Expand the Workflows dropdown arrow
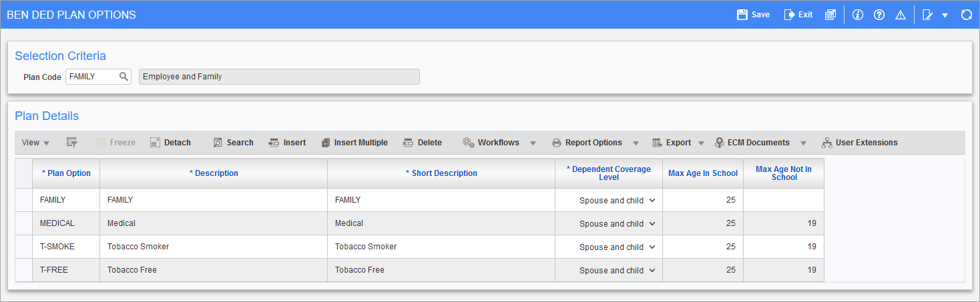Screen dimensions: 980x302 click(x=533, y=143)
